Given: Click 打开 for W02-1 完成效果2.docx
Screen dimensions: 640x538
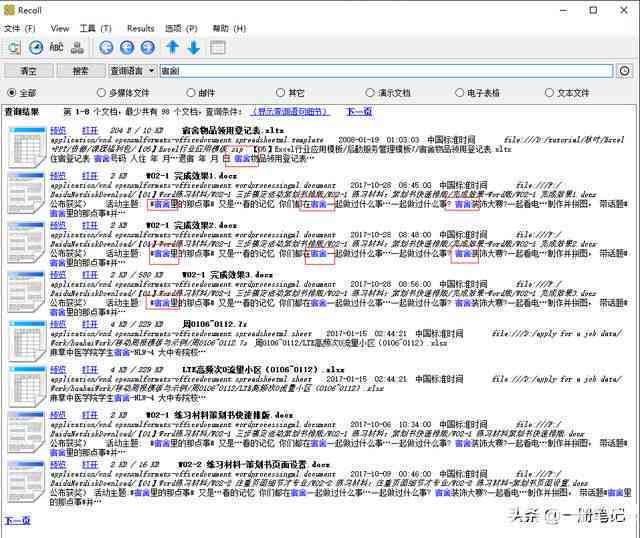Looking at the screenshot, I should pyautogui.click(x=90, y=225).
